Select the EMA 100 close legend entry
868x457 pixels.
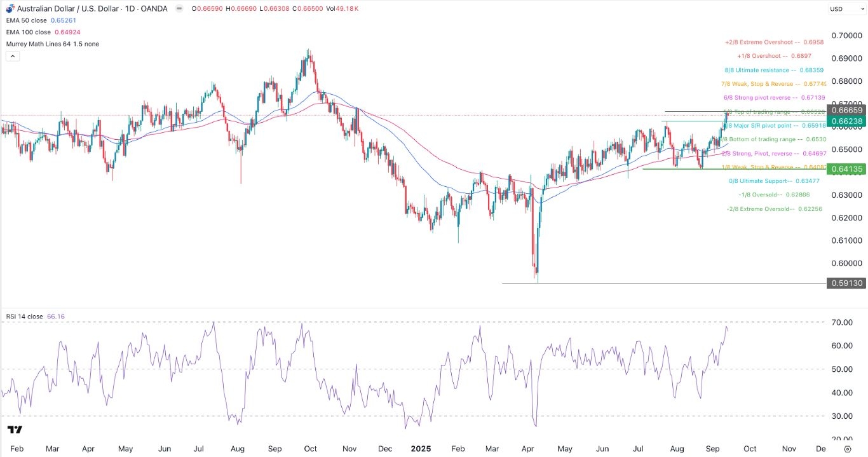pos(27,32)
